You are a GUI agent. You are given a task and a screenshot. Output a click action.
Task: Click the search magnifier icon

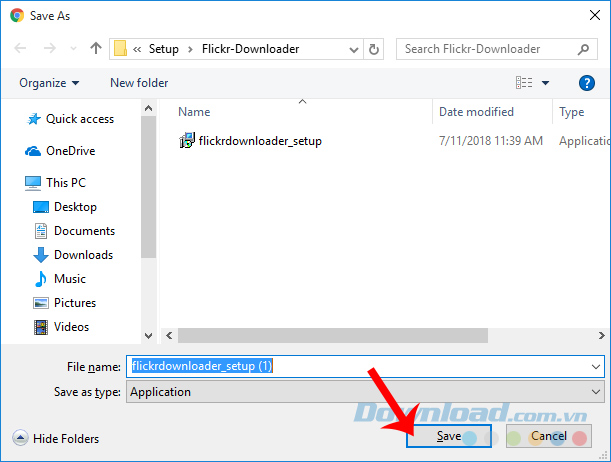pos(583,49)
